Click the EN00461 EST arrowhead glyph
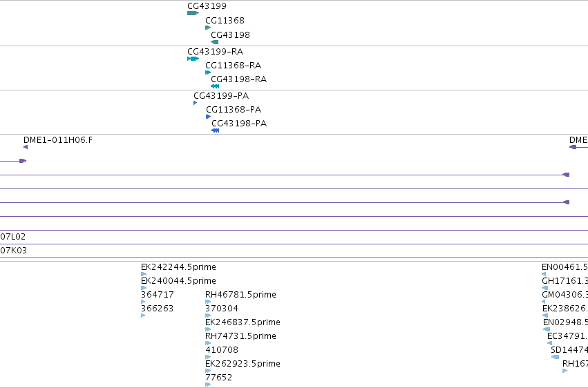The height and width of the screenshot is (388, 588). pos(544,274)
